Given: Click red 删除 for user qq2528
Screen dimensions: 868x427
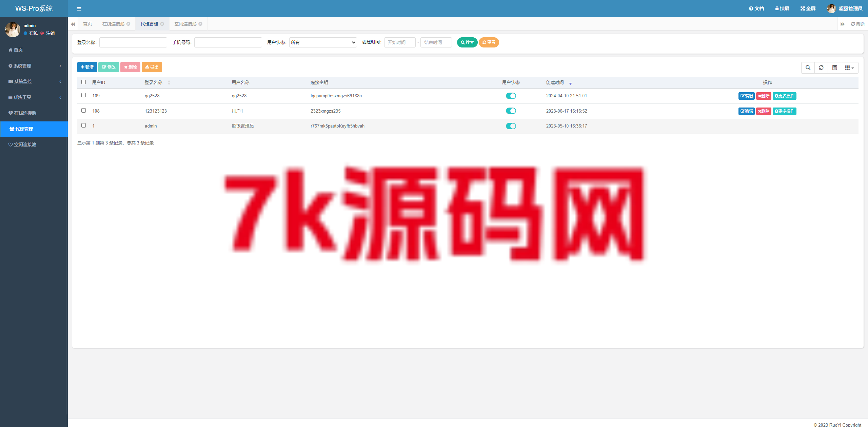Looking at the screenshot, I should coord(764,96).
